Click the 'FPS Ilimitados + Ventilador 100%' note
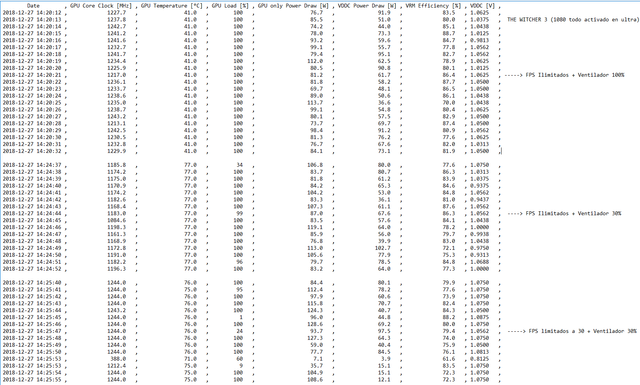 [575, 75]
